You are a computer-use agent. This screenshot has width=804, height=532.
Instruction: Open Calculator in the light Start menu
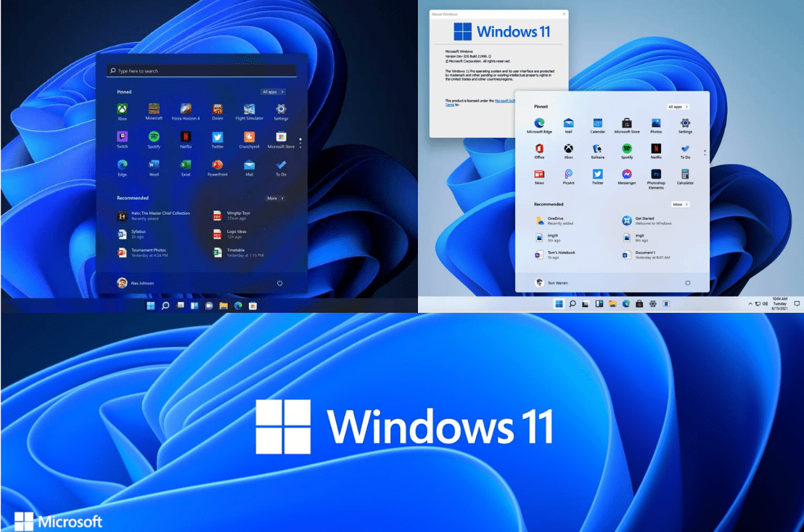(x=685, y=177)
